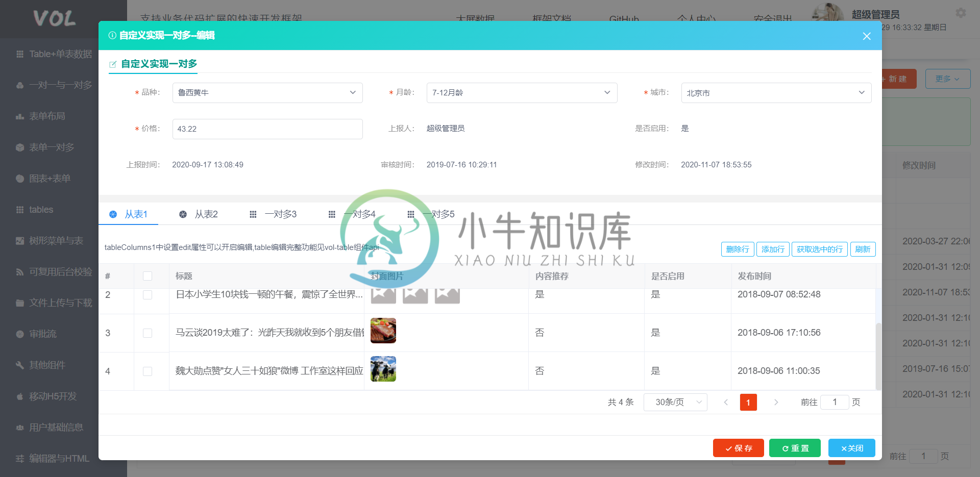The image size is (980, 477).
Task: Switch to 从表2 tab
Action: pyautogui.click(x=199, y=214)
